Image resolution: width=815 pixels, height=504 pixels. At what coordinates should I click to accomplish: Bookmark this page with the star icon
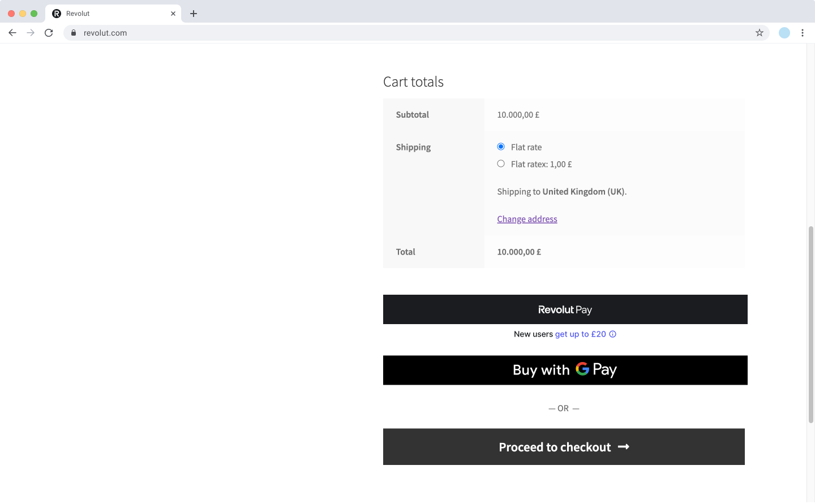[x=760, y=33]
